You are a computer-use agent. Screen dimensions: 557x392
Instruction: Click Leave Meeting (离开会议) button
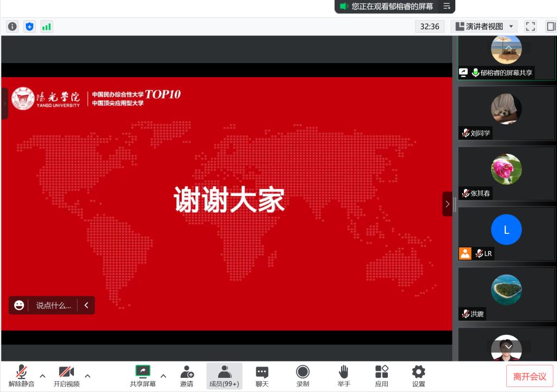529,376
